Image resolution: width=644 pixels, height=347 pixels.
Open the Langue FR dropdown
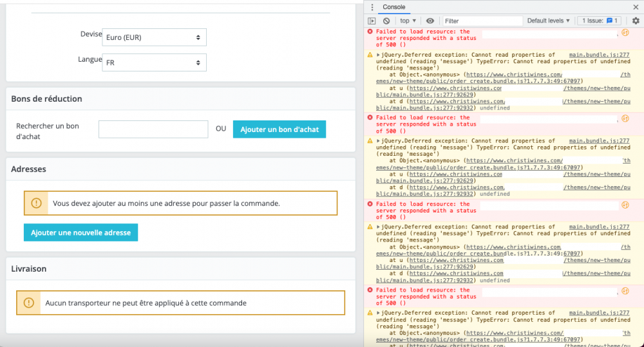pos(154,63)
